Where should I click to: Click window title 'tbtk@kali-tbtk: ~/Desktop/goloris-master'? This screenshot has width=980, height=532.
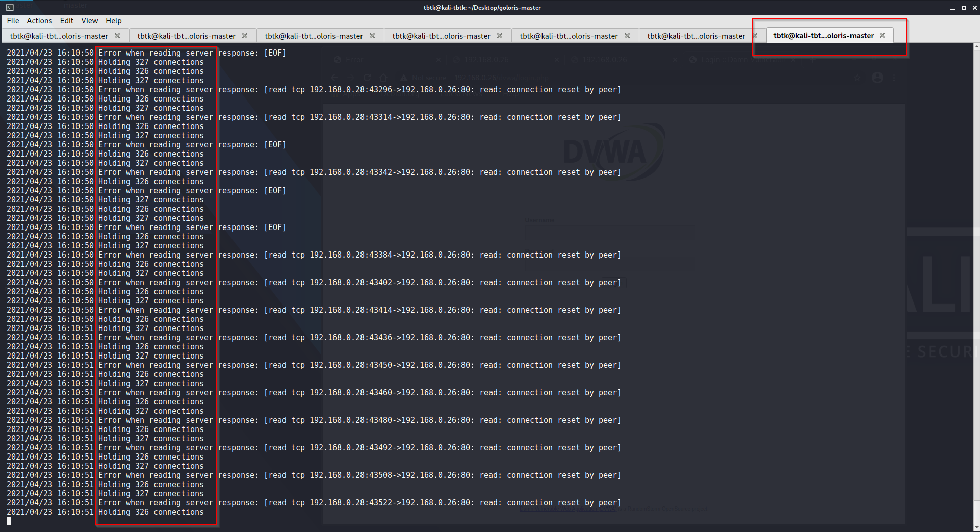coord(482,8)
